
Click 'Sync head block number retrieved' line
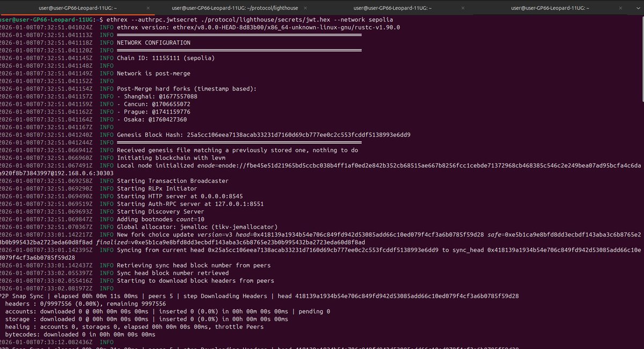click(173, 273)
